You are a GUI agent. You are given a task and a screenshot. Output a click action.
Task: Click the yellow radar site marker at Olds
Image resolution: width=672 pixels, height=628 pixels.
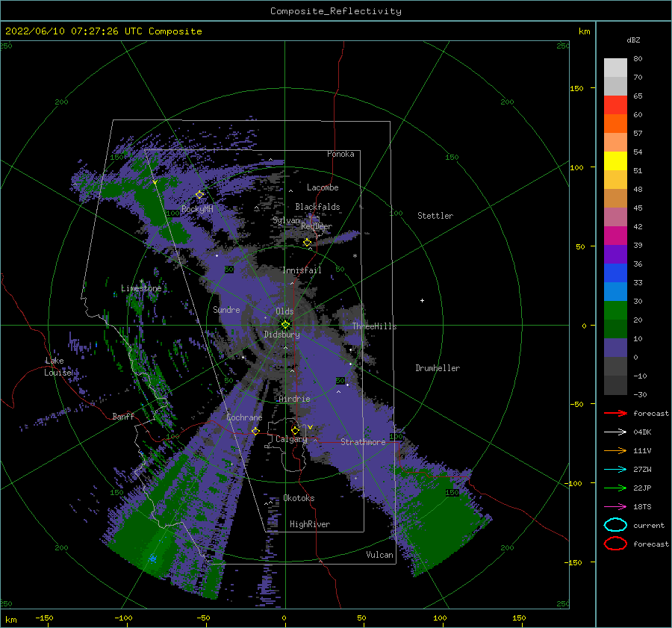[x=285, y=325]
